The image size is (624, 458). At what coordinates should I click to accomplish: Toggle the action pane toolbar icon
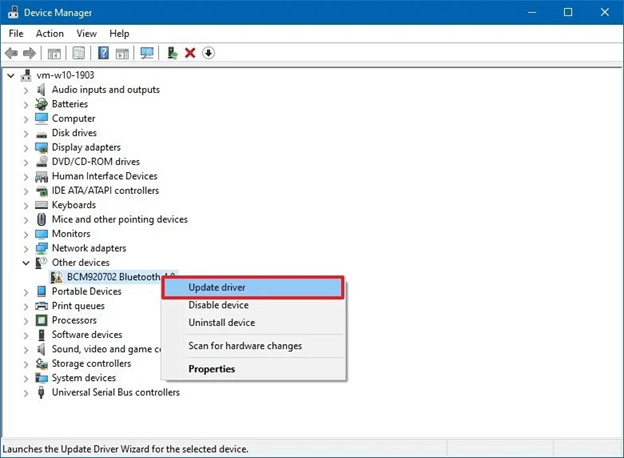tap(122, 53)
